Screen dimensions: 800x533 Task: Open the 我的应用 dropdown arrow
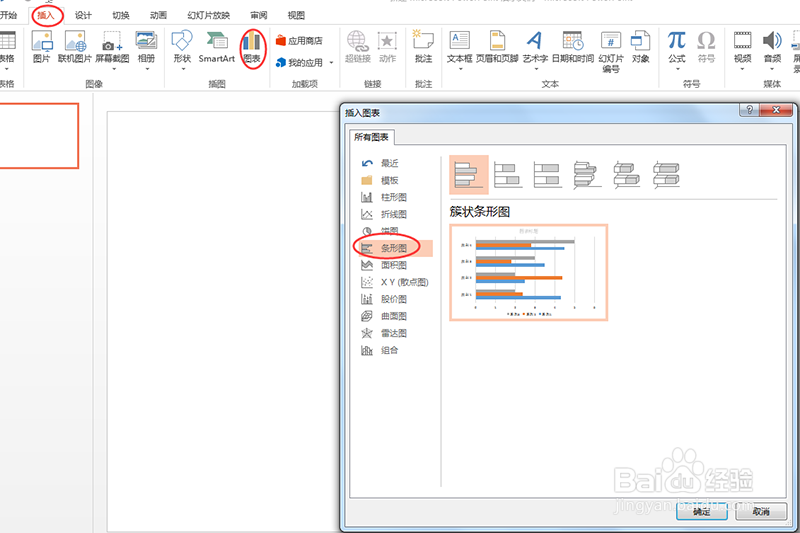pos(331,63)
